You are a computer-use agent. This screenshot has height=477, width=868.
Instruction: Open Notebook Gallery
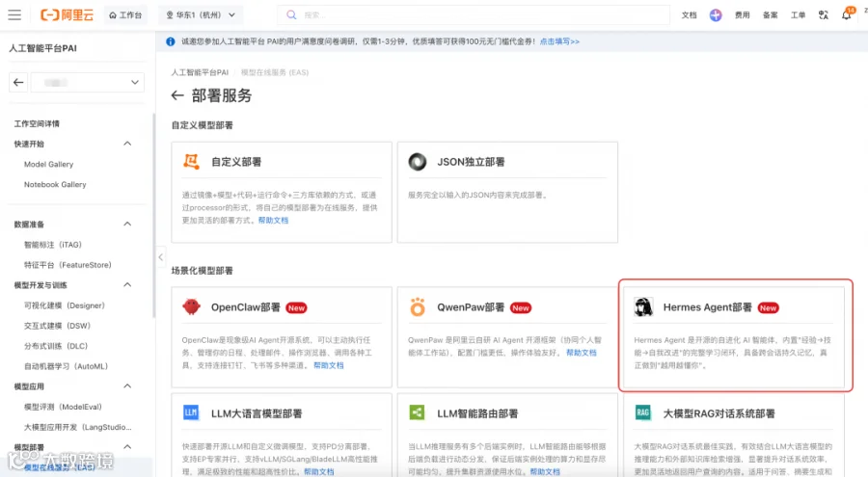pos(55,184)
